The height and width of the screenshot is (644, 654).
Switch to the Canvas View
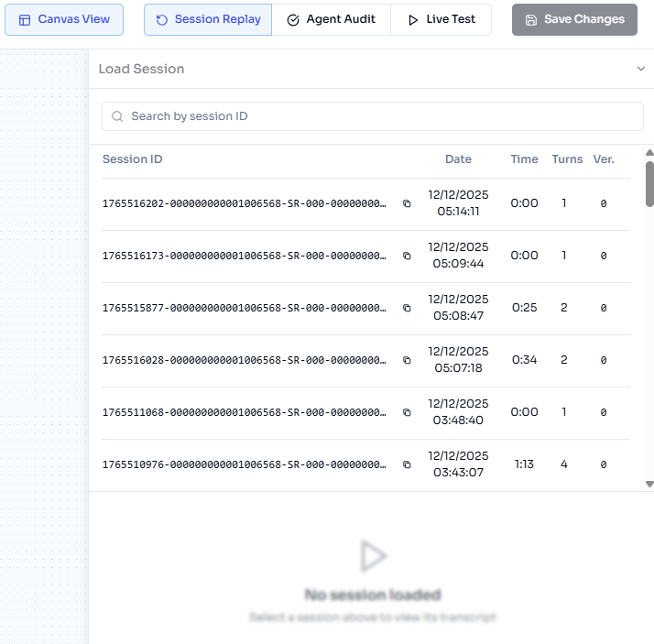pyautogui.click(x=64, y=19)
